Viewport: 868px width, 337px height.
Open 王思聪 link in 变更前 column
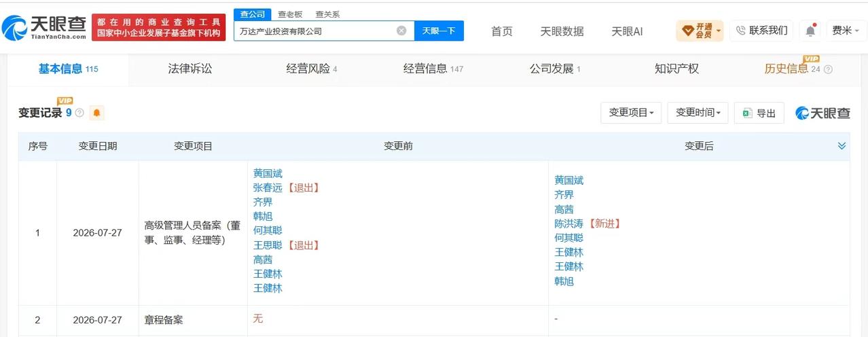pos(268,245)
